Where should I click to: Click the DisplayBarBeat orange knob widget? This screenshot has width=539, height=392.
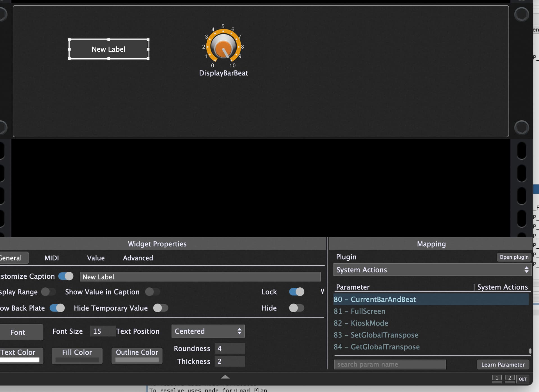[223, 47]
